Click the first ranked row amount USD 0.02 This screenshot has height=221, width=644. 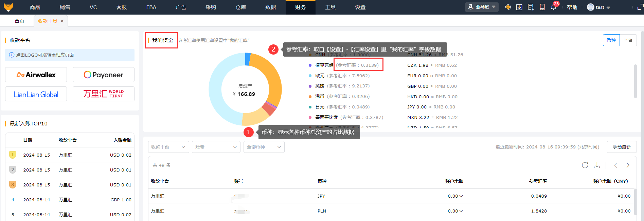click(121, 155)
